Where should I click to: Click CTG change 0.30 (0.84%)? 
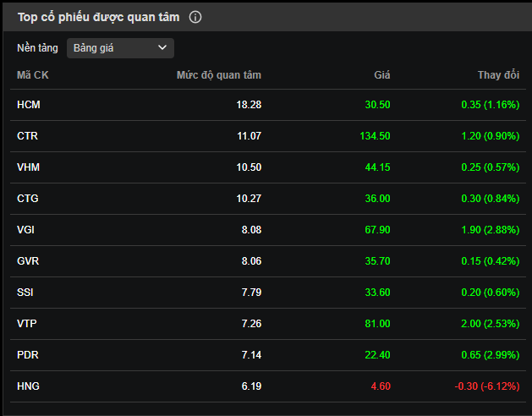pos(491,199)
